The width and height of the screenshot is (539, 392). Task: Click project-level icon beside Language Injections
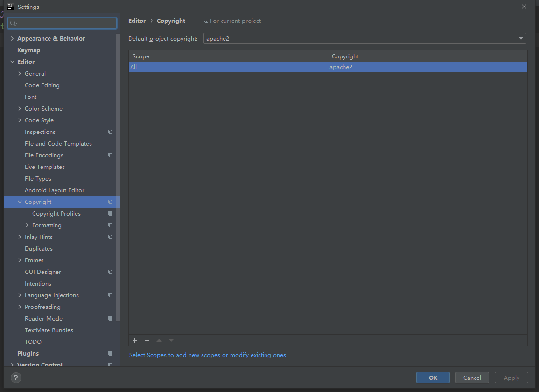[x=110, y=295]
